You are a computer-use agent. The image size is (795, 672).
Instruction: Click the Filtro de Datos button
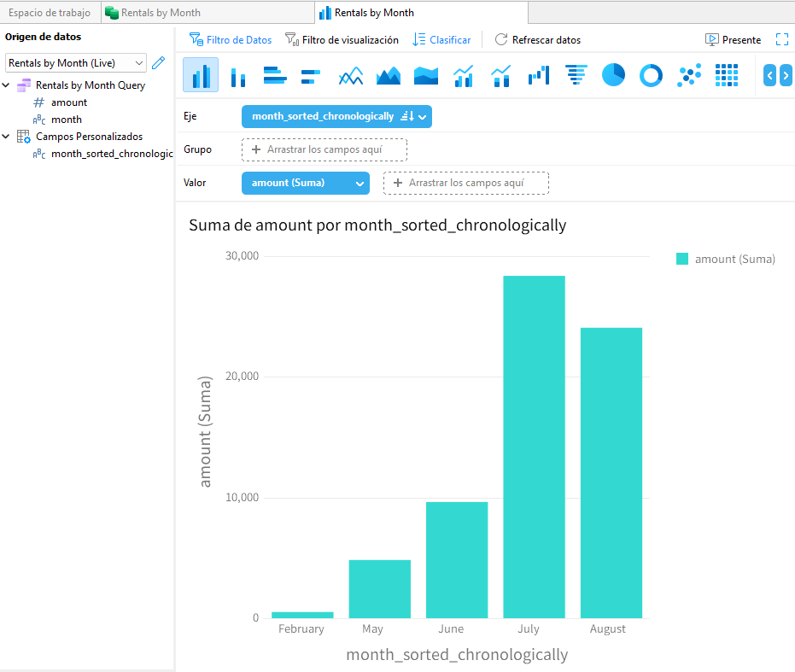[231, 40]
